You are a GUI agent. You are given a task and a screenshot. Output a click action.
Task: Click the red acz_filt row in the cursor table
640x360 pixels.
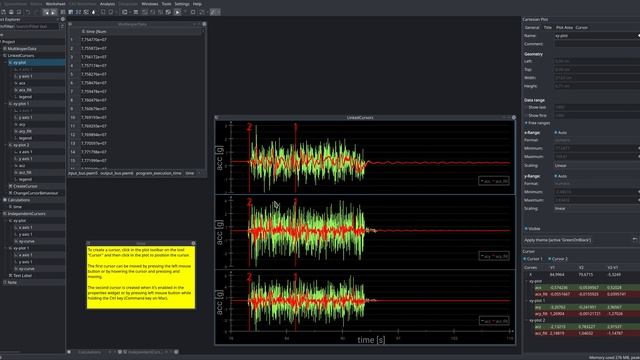[x=587, y=333]
